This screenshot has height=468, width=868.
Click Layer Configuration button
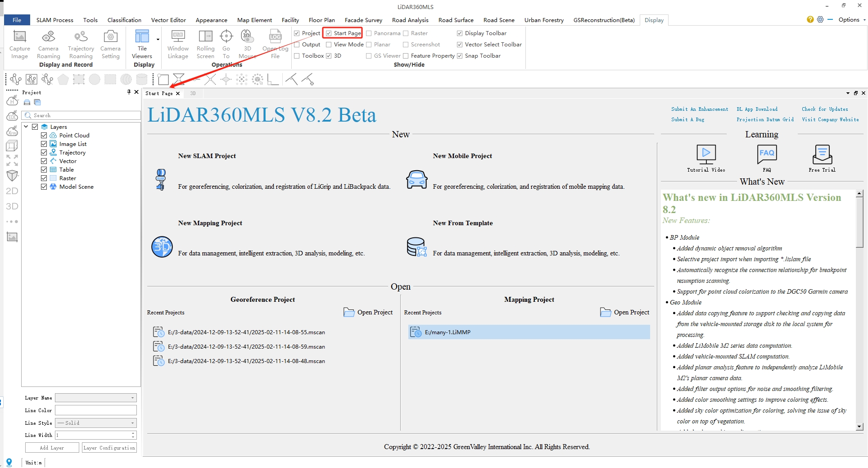point(109,448)
